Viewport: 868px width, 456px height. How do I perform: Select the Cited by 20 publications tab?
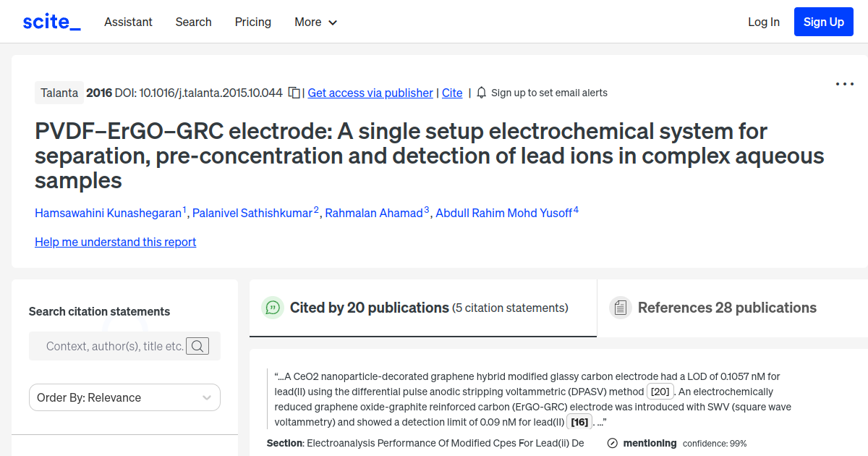[x=369, y=308]
